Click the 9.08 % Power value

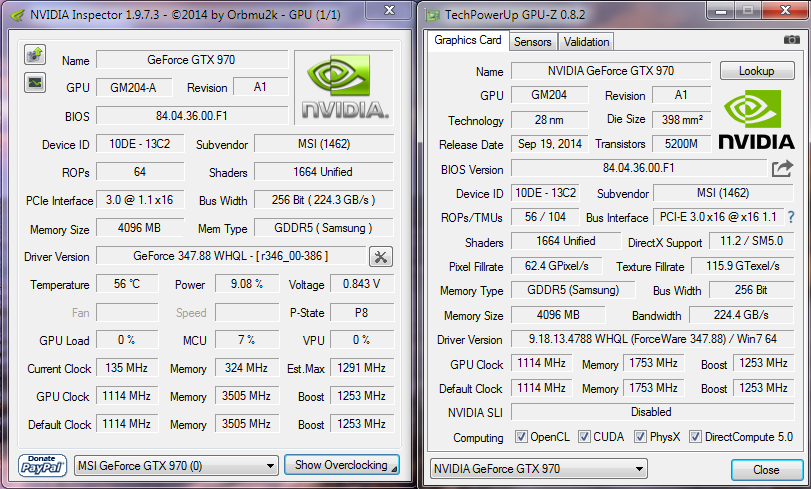(x=247, y=284)
